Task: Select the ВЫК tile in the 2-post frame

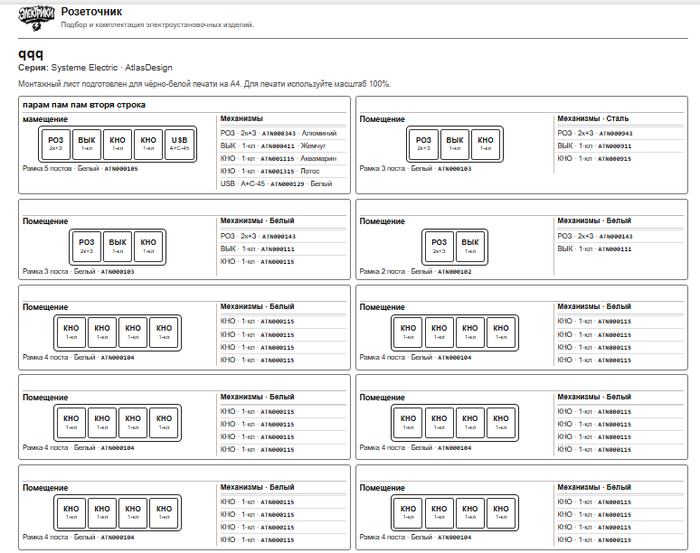Action: point(470,246)
